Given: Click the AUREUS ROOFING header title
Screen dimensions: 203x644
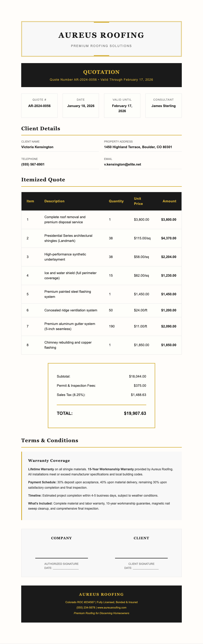Looking at the screenshot, I should point(101,35).
